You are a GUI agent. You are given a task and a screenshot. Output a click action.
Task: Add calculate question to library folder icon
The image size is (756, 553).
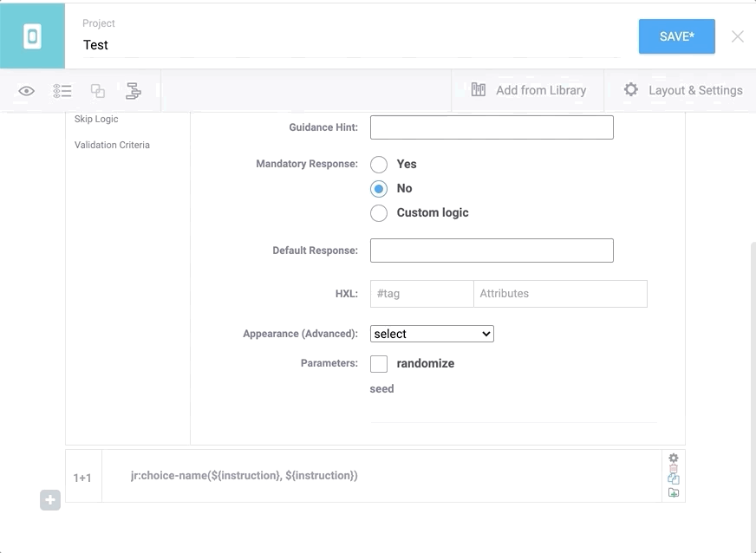tap(674, 492)
